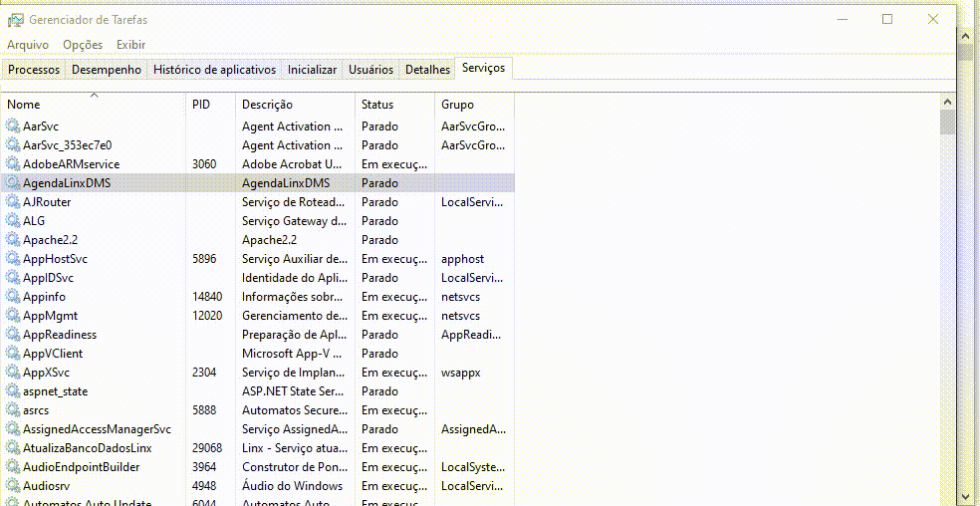The height and width of the screenshot is (506, 980).
Task: Switch to the Detalhes tab
Action: (427, 70)
